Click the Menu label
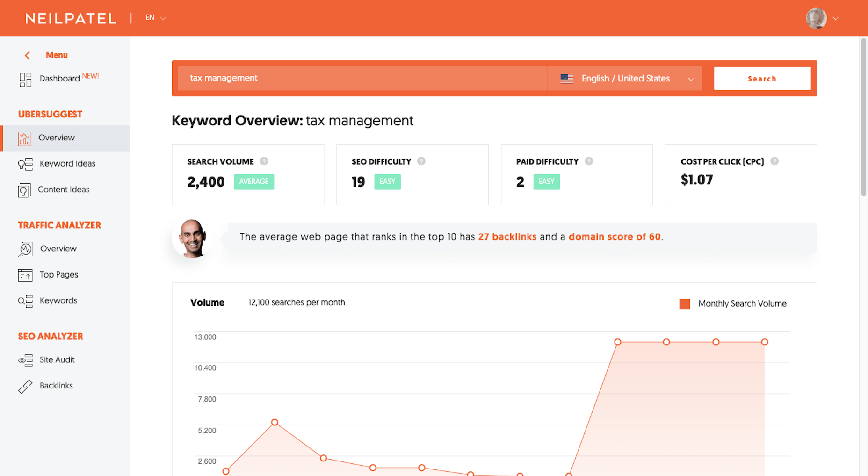This screenshot has height=476, width=868. (x=57, y=55)
